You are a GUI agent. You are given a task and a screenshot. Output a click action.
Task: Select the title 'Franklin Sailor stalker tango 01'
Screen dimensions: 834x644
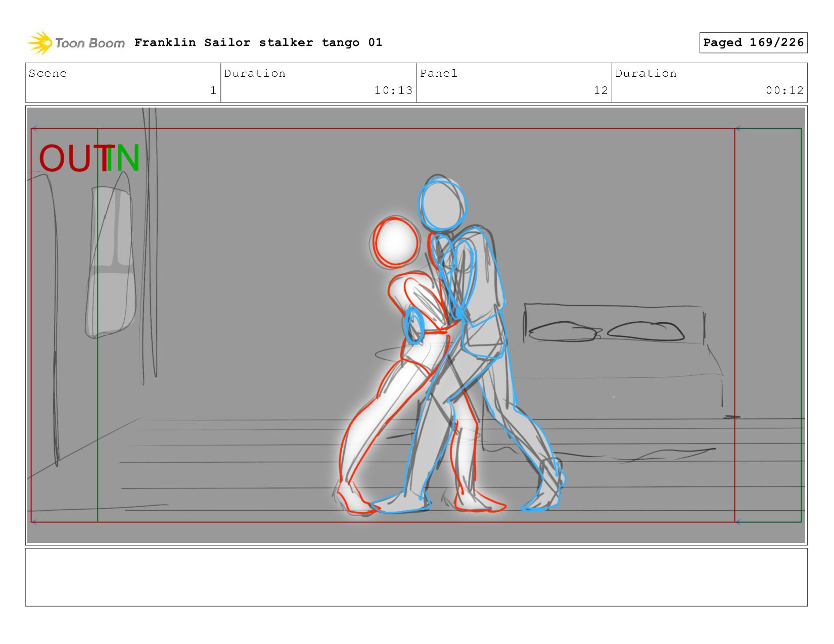pos(258,42)
